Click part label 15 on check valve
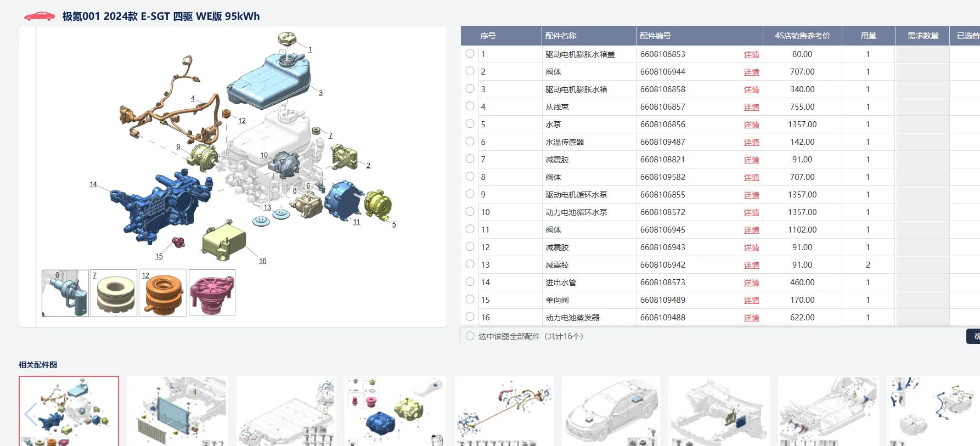The height and width of the screenshot is (446, 980). (x=159, y=256)
